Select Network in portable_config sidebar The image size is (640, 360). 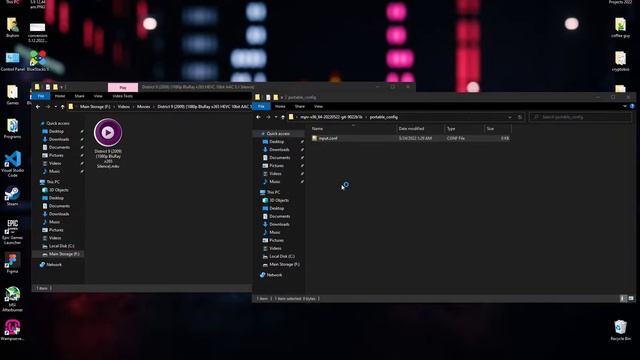274,275
